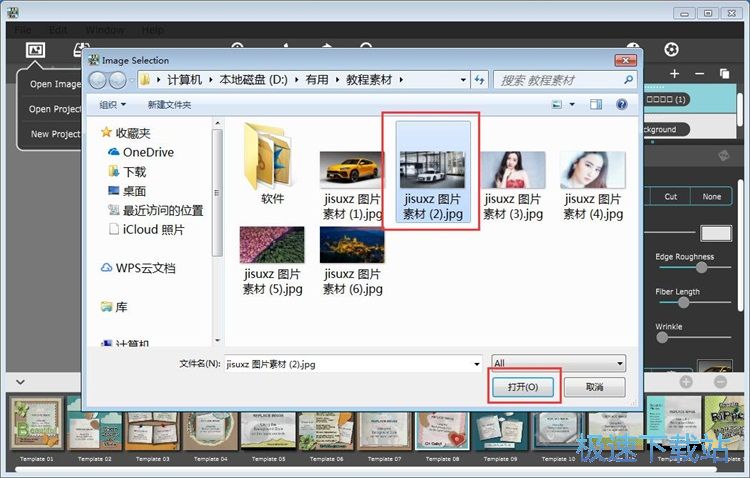Click 新建文件夹 in dialog toolbar
The image size is (750, 478).
(169, 105)
